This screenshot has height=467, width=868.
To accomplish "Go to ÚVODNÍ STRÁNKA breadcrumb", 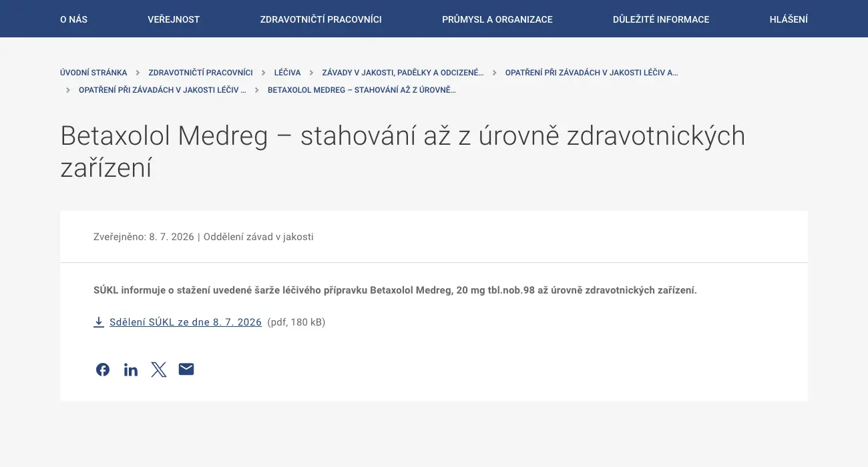I will tap(93, 73).
